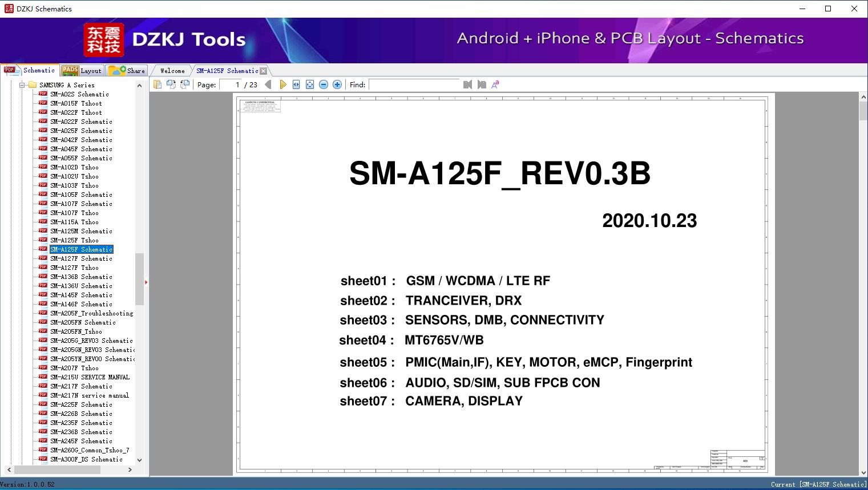This screenshot has width=868, height=490.
Task: Click the find next icon
Action: 482,84
